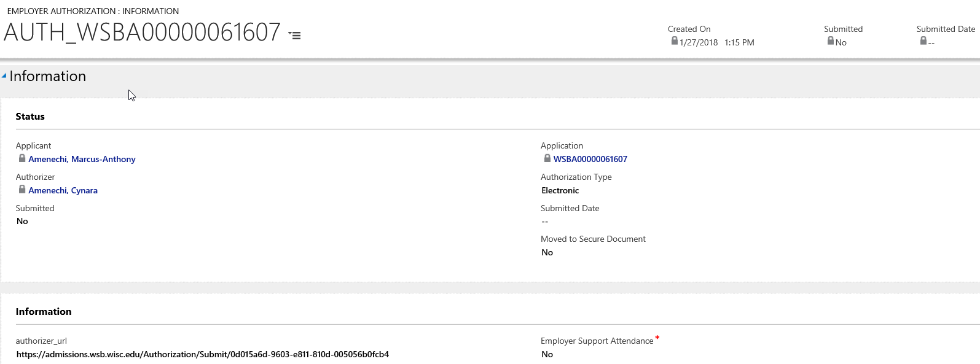
Task: Select the Submitted Date field in Status section
Action: [544, 222]
